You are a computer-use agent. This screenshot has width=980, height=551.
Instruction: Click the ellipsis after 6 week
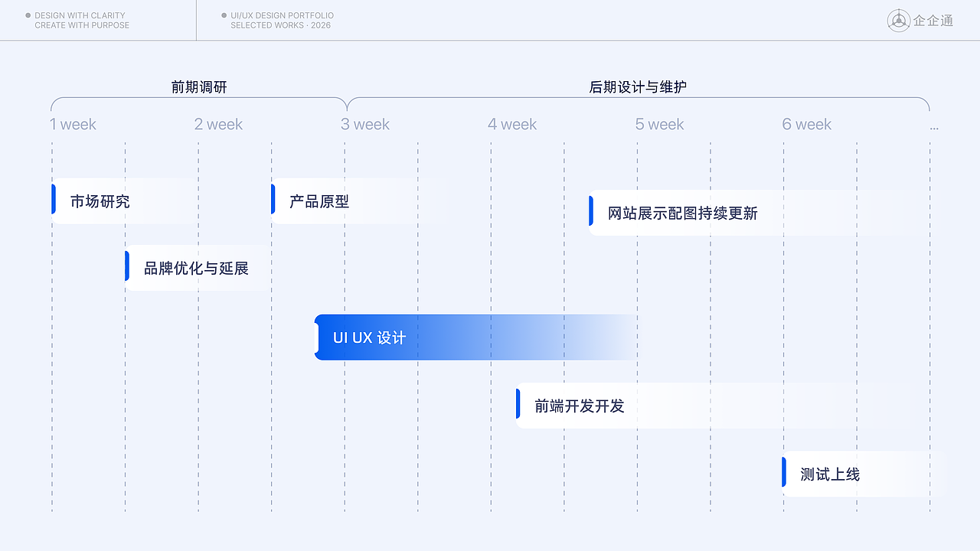[934, 128]
